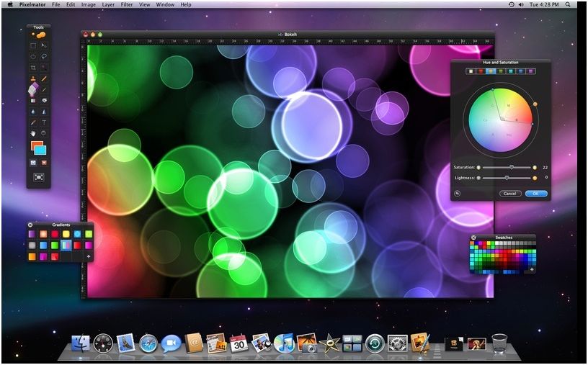Pick the Crop tool
This screenshot has width=588, height=365.
(33, 67)
